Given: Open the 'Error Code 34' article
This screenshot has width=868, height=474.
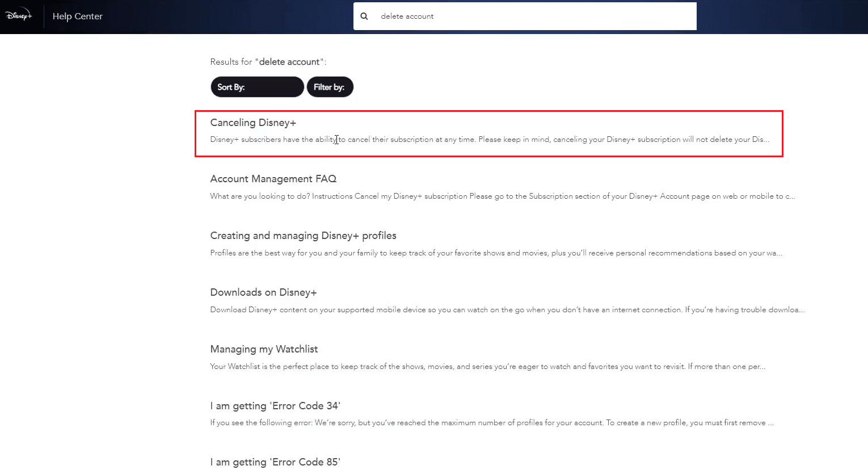Looking at the screenshot, I should coord(275,406).
